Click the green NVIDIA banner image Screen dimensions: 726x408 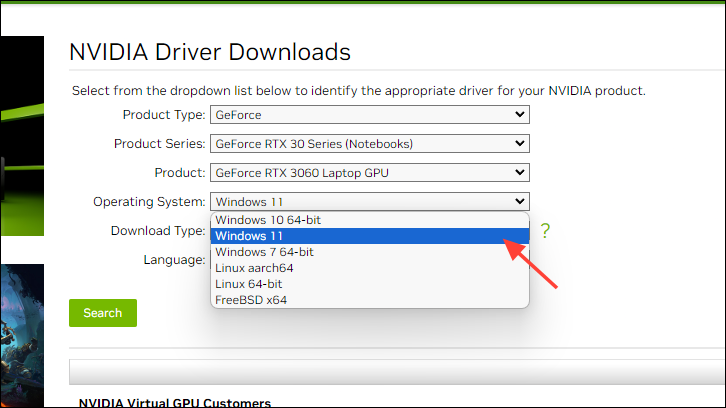tap(22, 136)
